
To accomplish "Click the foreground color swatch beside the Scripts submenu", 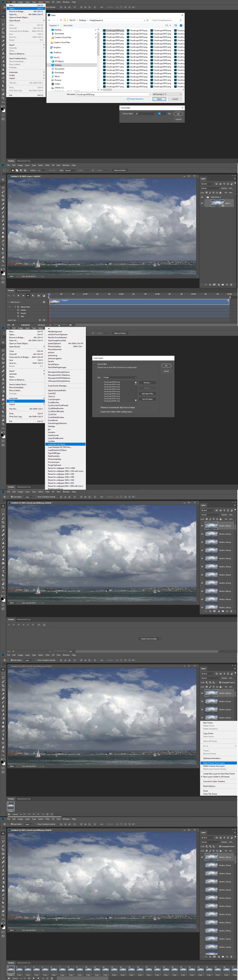I will point(2,435).
